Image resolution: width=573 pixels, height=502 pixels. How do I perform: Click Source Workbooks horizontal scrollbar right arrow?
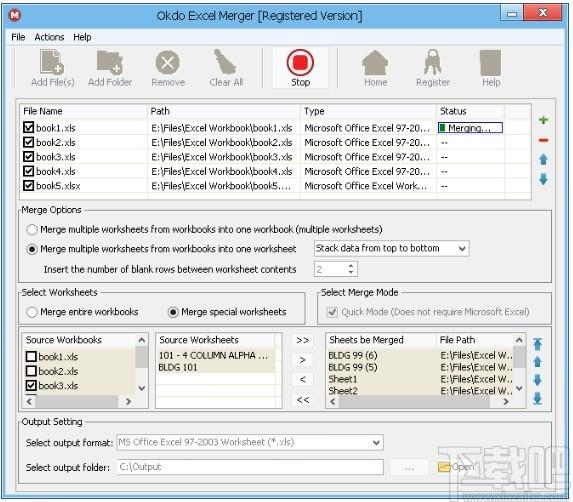tap(128, 402)
